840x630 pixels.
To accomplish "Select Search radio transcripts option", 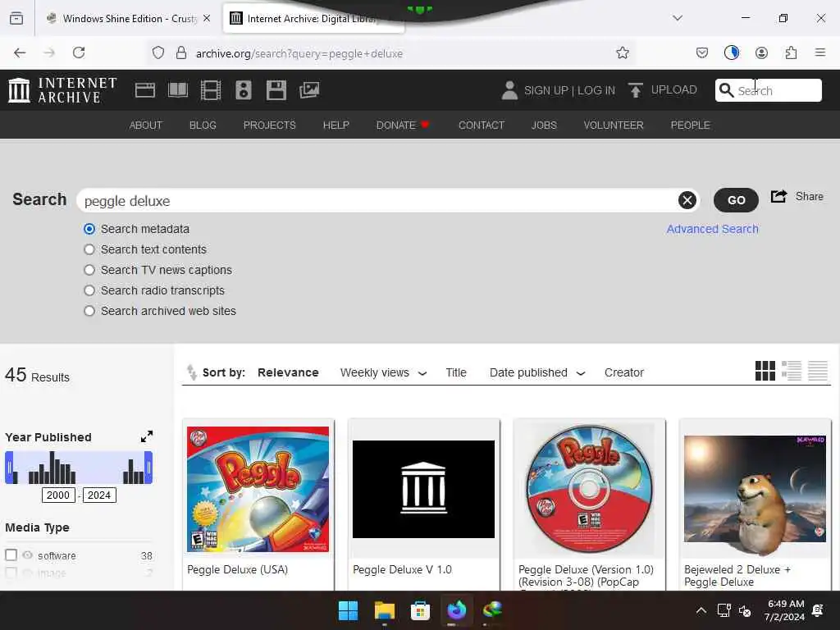I will (x=89, y=290).
